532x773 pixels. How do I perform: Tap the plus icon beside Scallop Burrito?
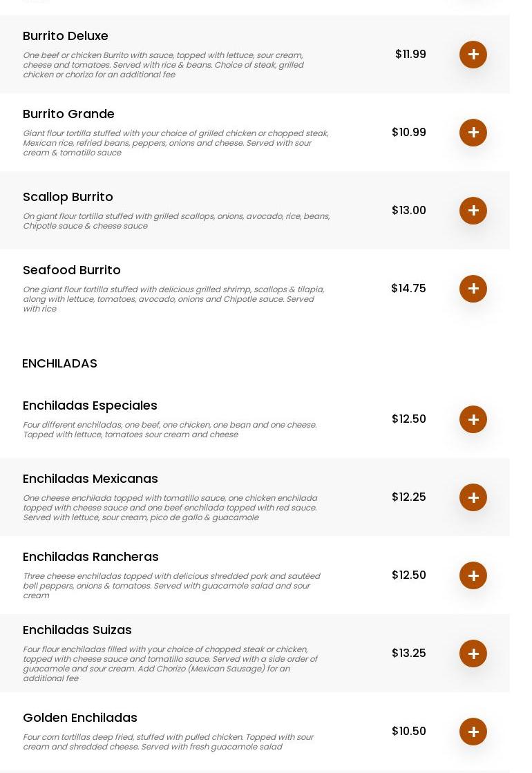pyautogui.click(x=473, y=211)
